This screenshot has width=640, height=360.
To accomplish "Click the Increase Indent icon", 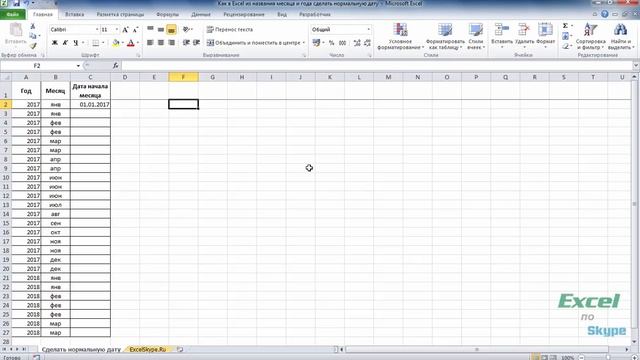I will [196, 43].
